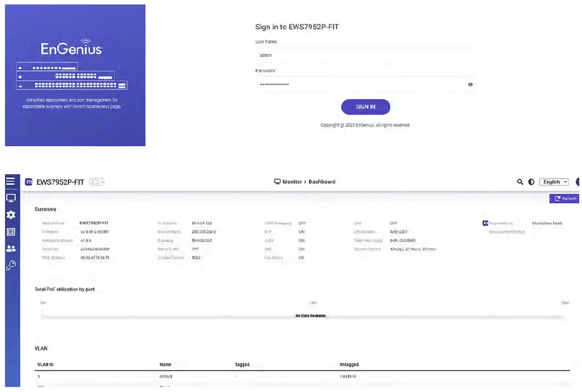Select the Monitor display icon in sidebar

(x=11, y=199)
